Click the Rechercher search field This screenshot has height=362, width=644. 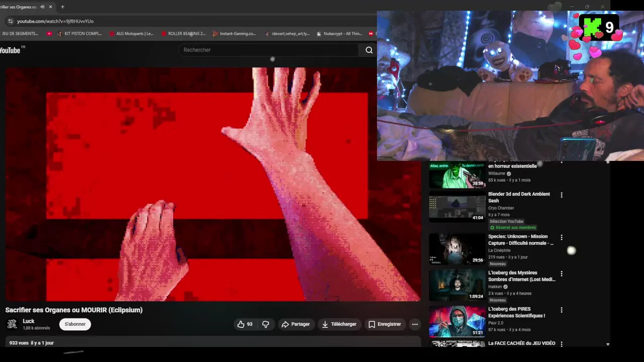[x=270, y=50]
